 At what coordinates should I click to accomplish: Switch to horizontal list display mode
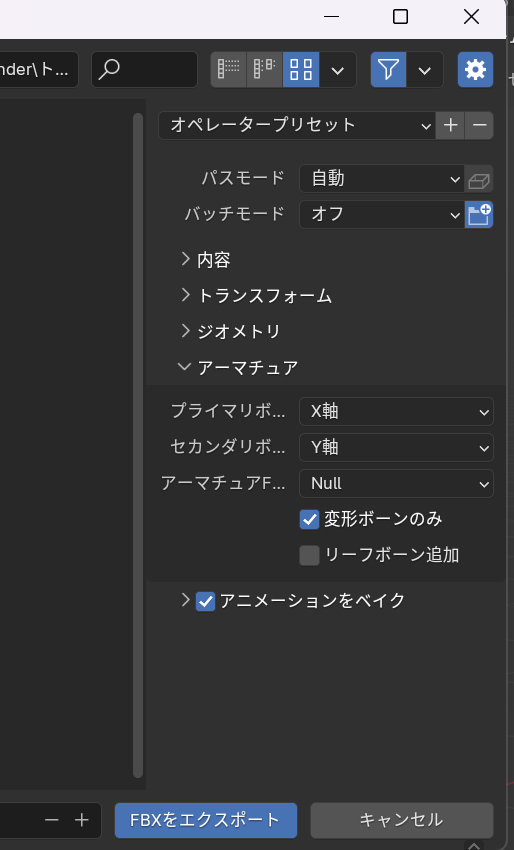click(264, 69)
